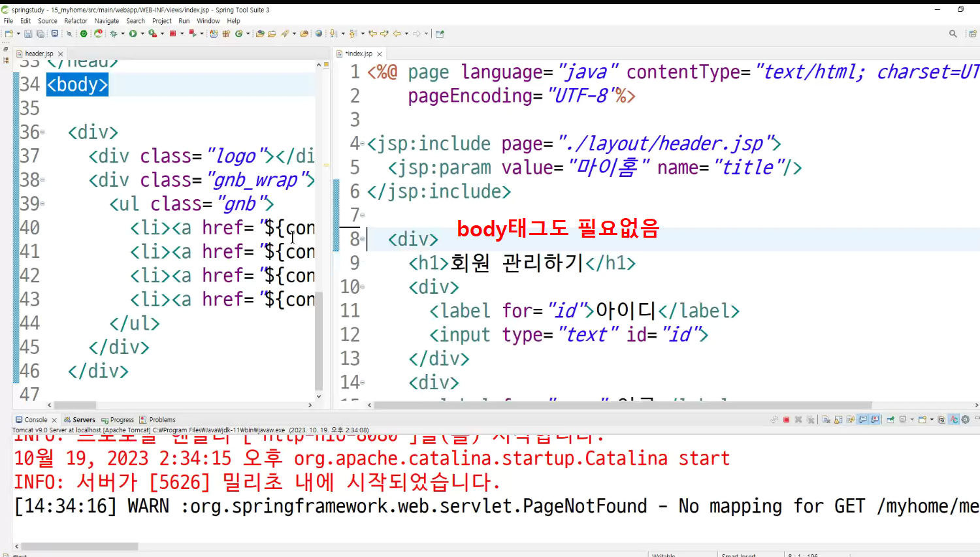Click the Save icon in toolbar
The image size is (980, 557).
click(x=28, y=33)
